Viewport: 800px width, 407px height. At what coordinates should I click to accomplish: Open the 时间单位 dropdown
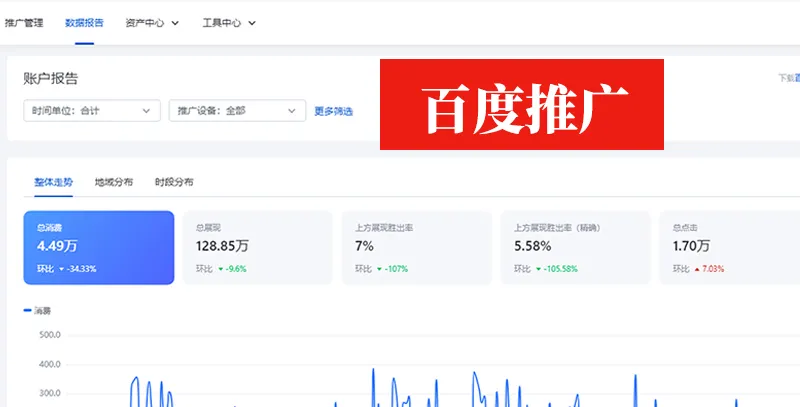point(92,111)
